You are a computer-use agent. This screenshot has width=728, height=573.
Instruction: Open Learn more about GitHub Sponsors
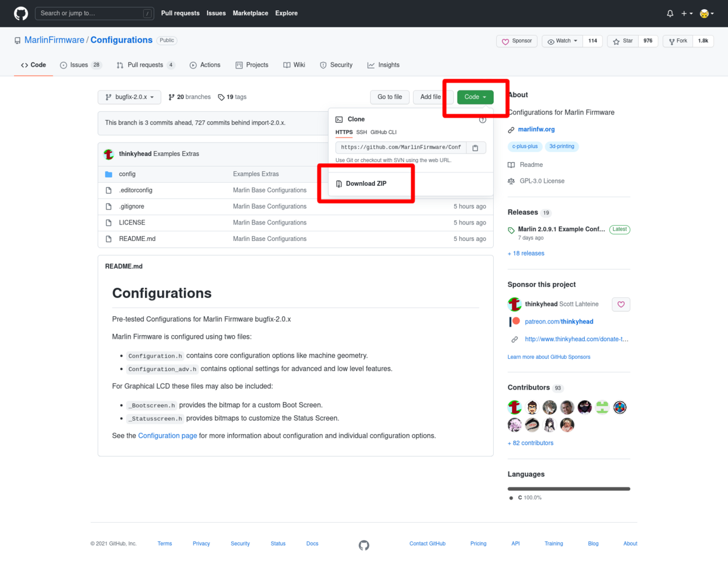[x=549, y=357]
